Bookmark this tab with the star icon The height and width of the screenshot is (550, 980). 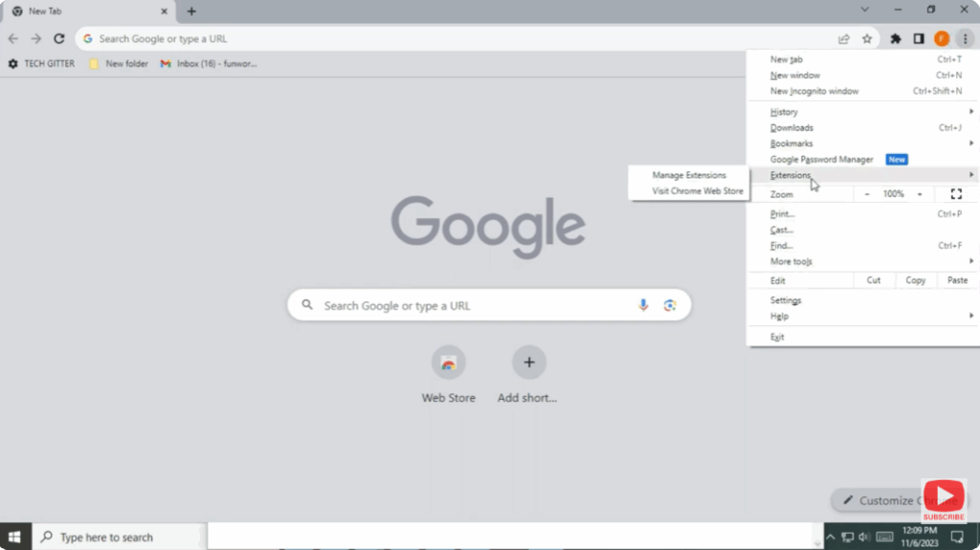867,39
